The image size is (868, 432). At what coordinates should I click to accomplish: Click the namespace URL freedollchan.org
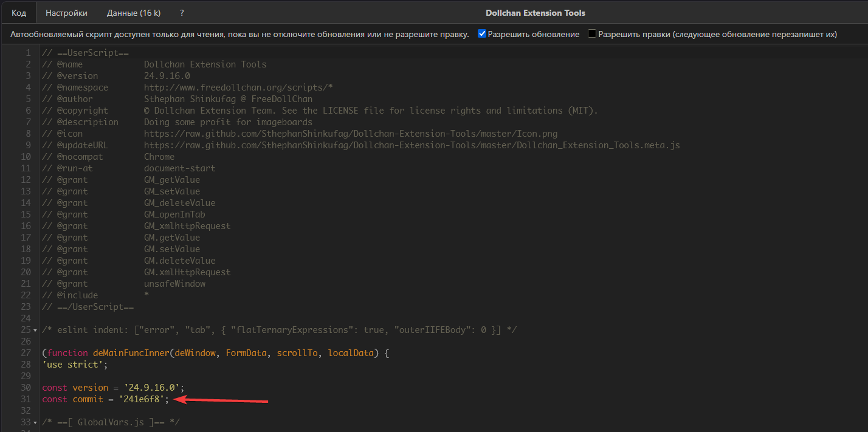238,87
